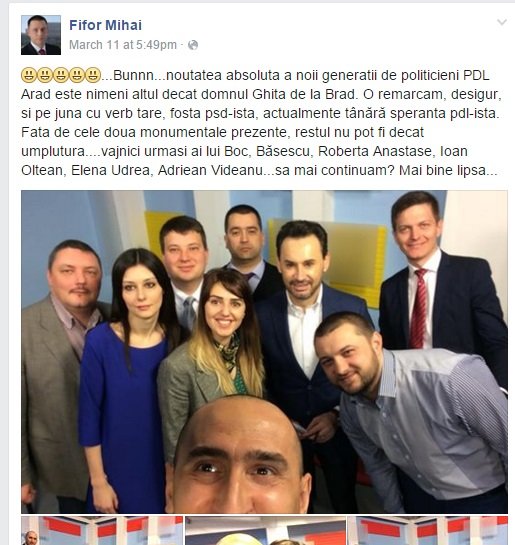This screenshot has width=515, height=545.
Task: Click the fourth smiley emoji in post
Action: pyautogui.click(x=77, y=75)
